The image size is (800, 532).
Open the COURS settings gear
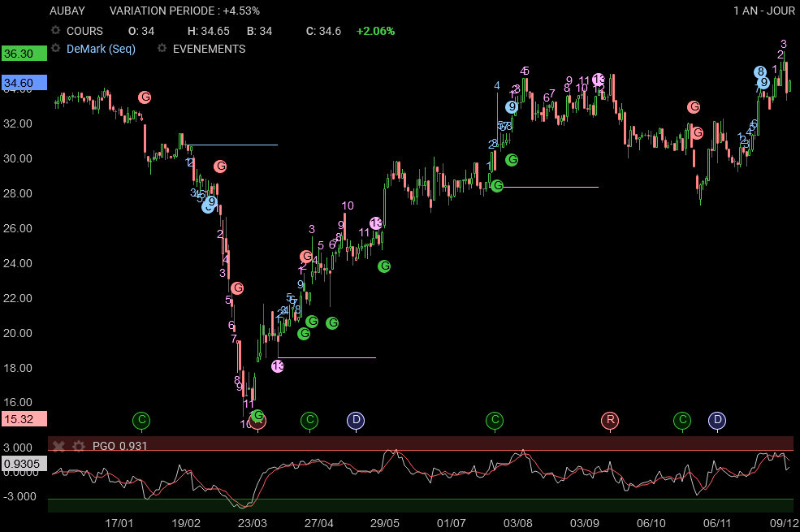point(55,31)
